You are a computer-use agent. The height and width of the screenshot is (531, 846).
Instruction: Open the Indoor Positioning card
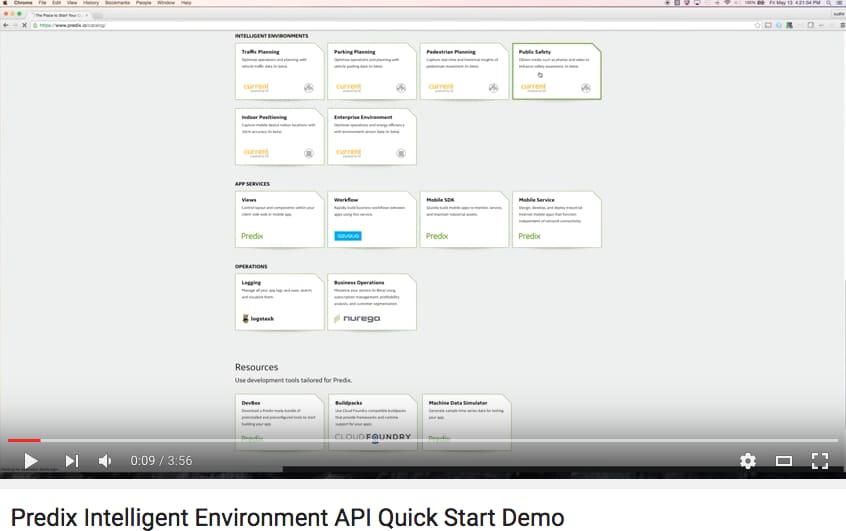click(279, 137)
